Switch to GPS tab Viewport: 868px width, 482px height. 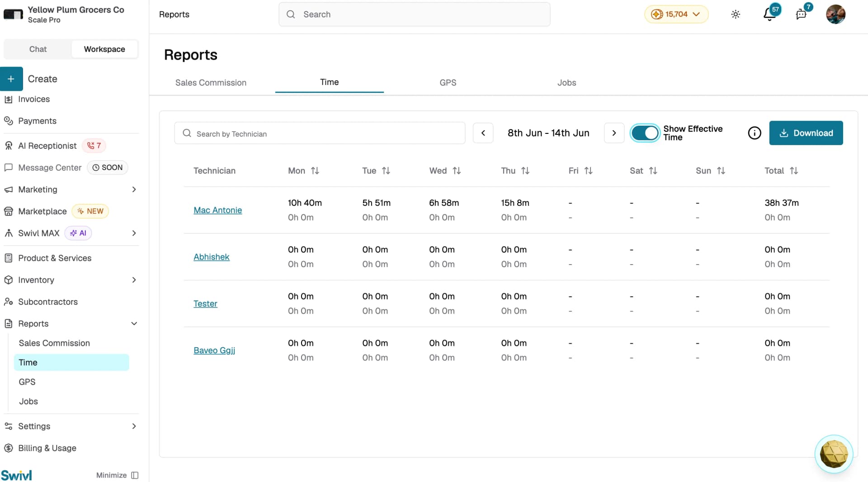click(448, 83)
